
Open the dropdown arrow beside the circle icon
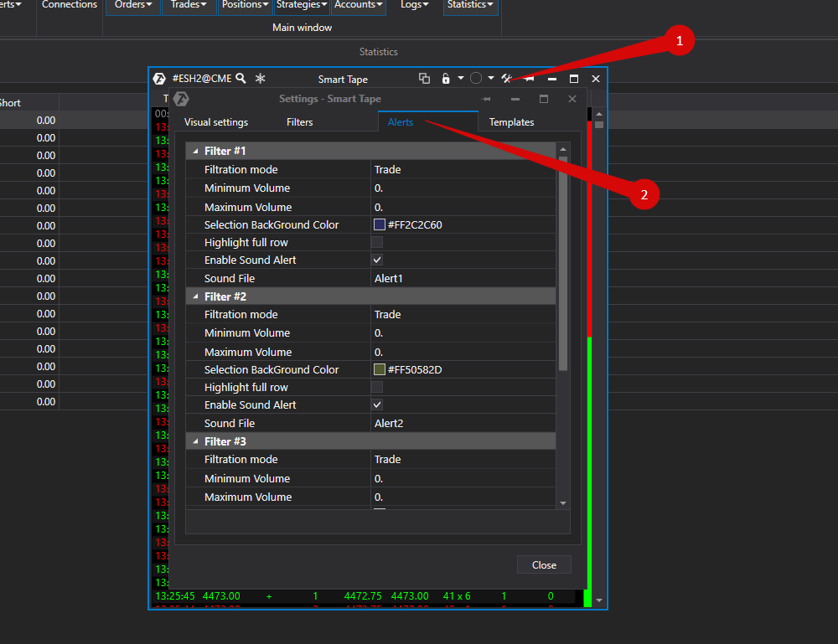[x=490, y=79]
